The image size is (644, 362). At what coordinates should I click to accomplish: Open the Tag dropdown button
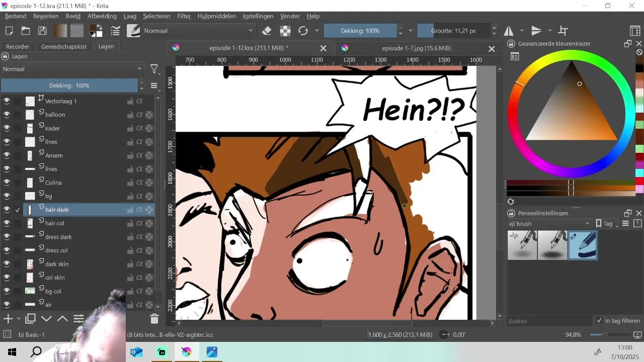(x=607, y=224)
